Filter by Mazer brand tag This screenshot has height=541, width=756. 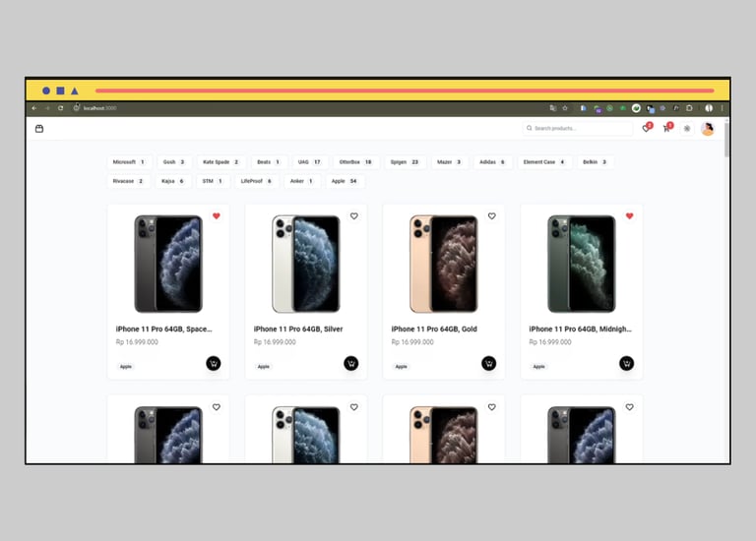point(449,162)
